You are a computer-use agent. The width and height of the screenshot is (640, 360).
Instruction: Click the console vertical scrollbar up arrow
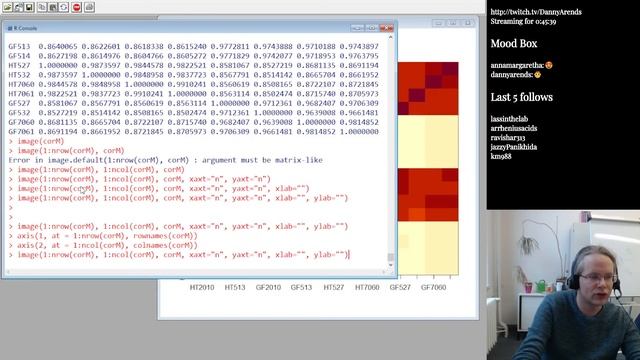[x=391, y=38]
